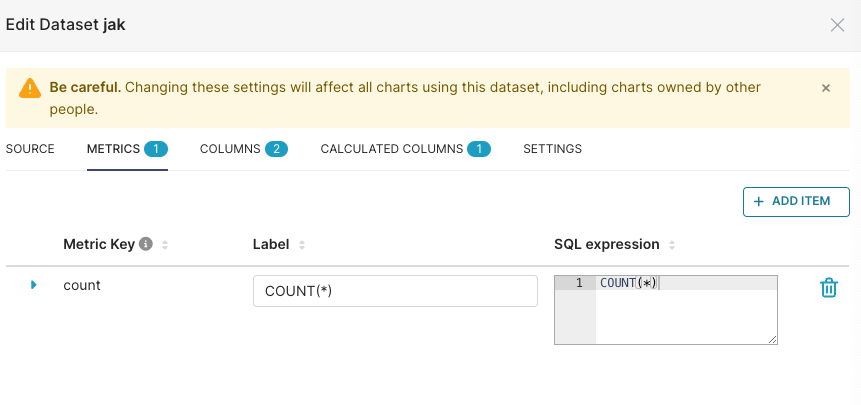
Task: Click the yellow warning triangle icon
Action: tap(30, 88)
